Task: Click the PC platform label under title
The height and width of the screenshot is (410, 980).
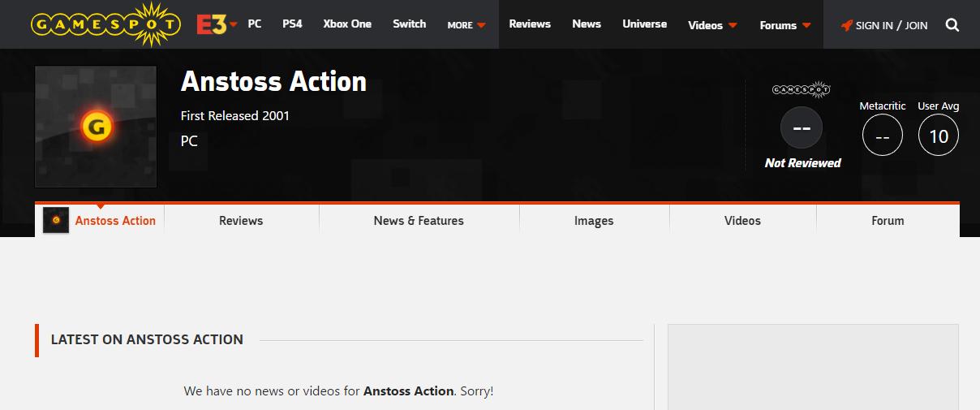Action: click(x=189, y=141)
